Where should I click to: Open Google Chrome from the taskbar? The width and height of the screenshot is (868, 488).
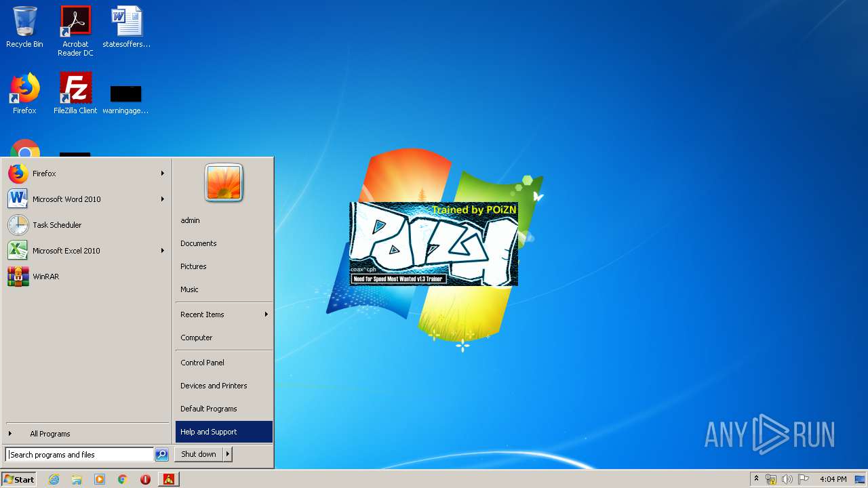(123, 479)
